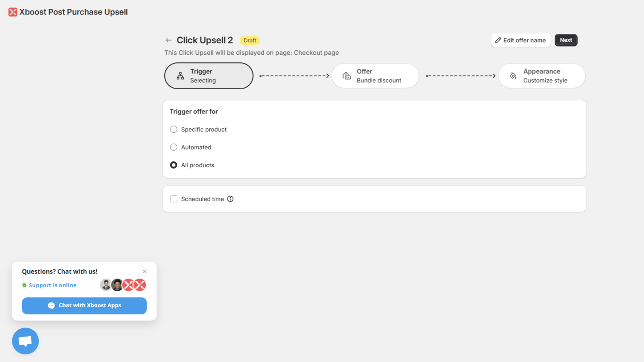Click the Questions? Chat with us! text

tap(60, 271)
